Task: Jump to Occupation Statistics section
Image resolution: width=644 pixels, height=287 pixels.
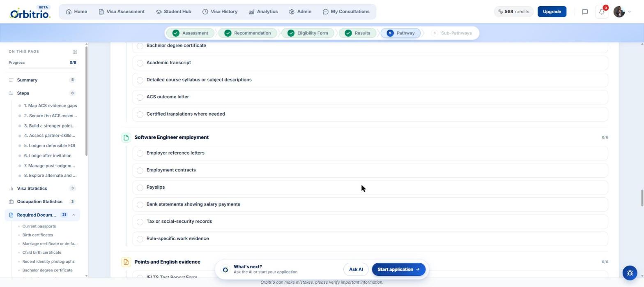Action: [x=42, y=202]
